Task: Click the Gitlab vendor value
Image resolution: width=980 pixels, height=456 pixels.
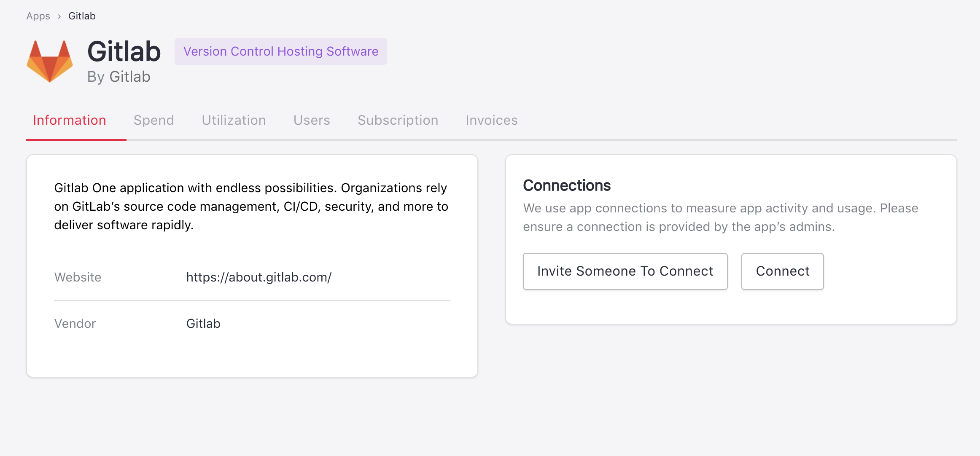Action: tap(203, 324)
